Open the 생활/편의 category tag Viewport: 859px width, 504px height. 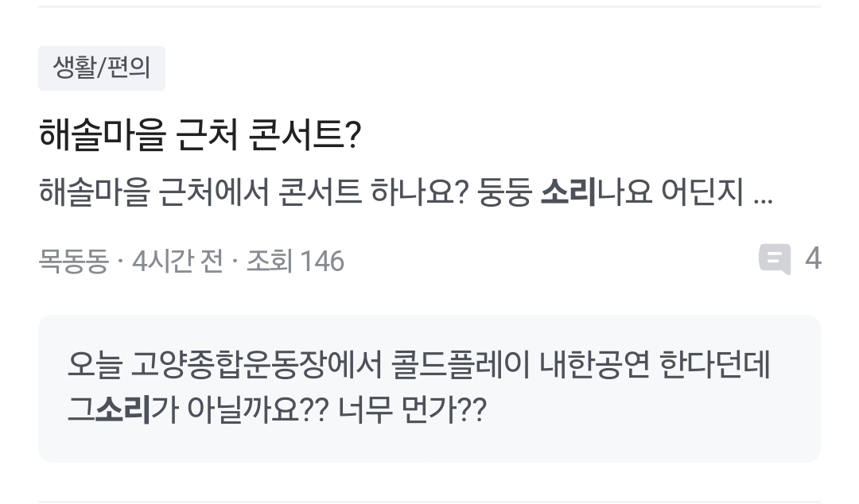click(x=101, y=68)
